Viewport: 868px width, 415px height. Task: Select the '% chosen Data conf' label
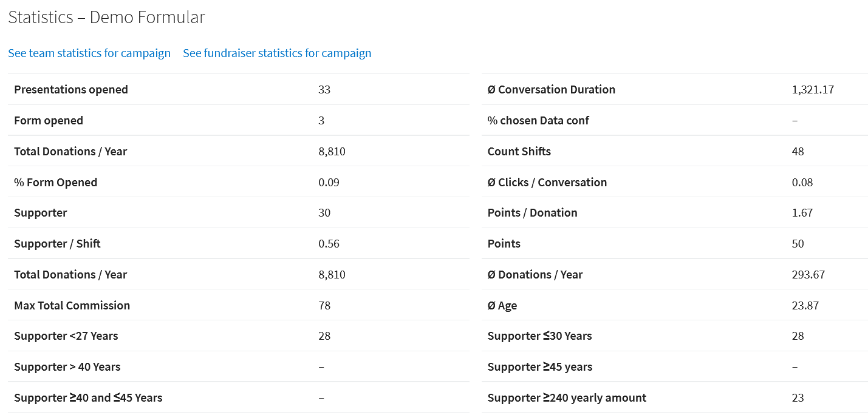(538, 120)
